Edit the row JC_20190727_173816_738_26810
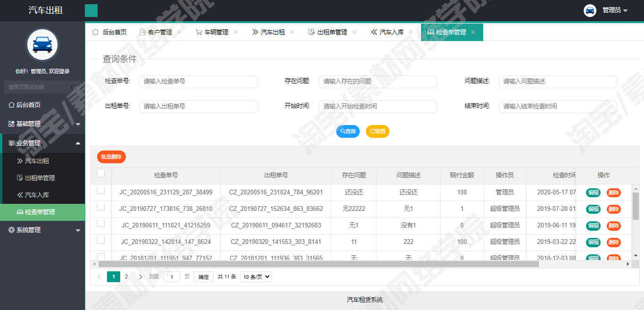 pyautogui.click(x=594, y=209)
